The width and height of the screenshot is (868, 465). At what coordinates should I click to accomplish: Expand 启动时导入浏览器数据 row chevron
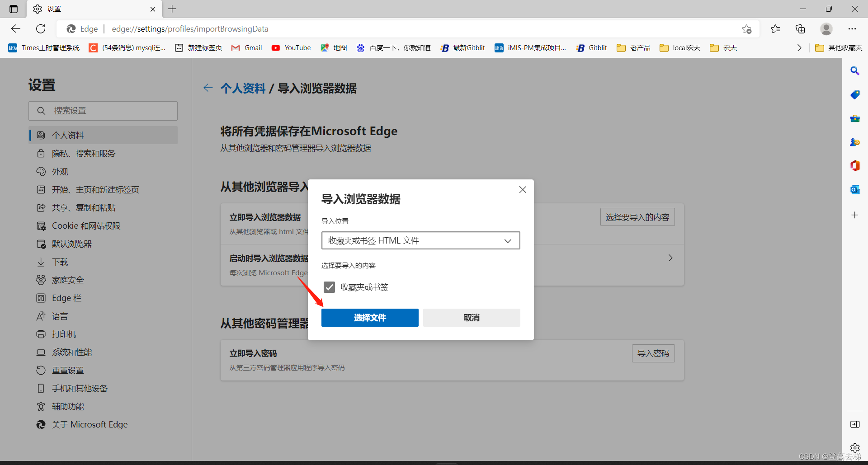click(x=670, y=258)
